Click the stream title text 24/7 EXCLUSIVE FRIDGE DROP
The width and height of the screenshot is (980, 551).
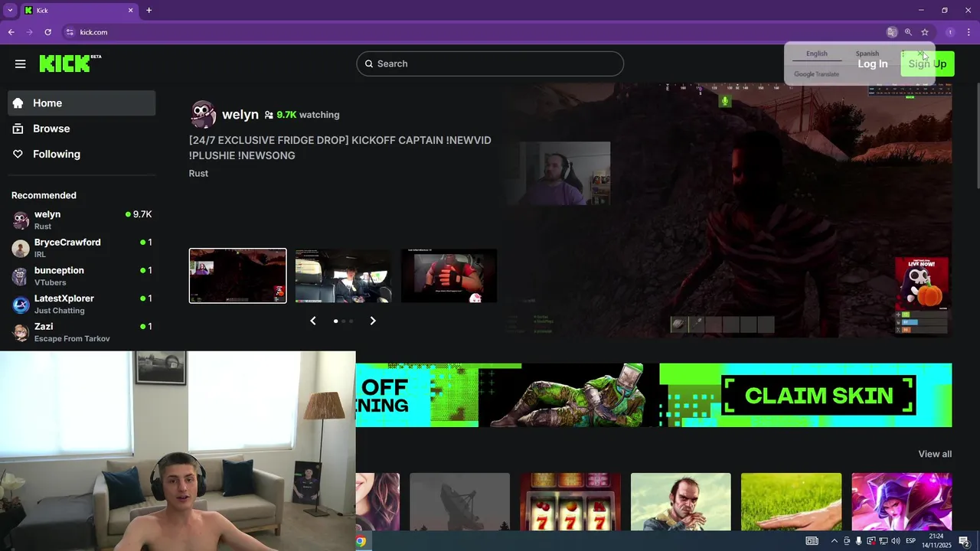coord(340,148)
